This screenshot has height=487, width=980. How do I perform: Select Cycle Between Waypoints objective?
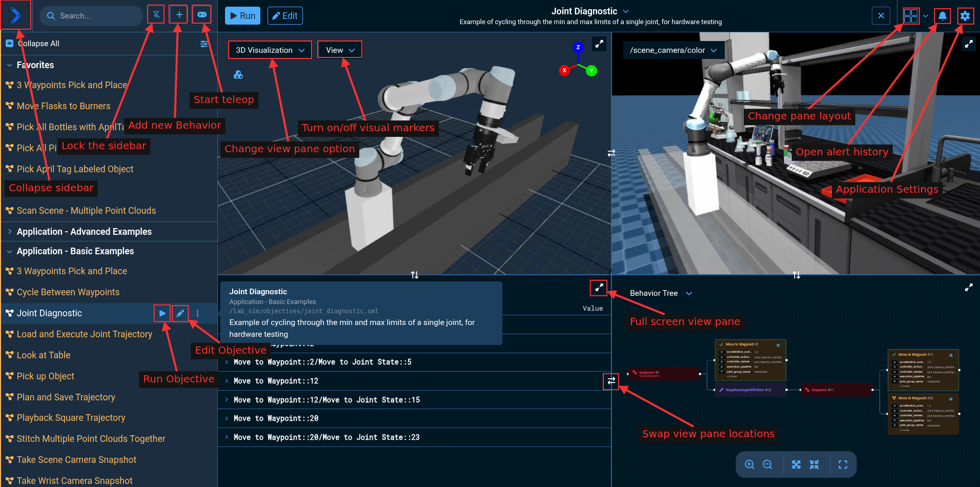68,292
